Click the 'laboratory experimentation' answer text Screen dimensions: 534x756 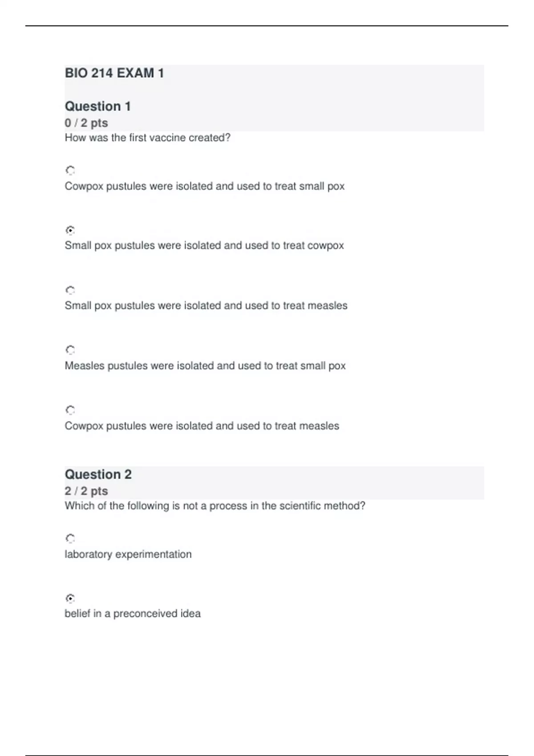click(x=128, y=554)
